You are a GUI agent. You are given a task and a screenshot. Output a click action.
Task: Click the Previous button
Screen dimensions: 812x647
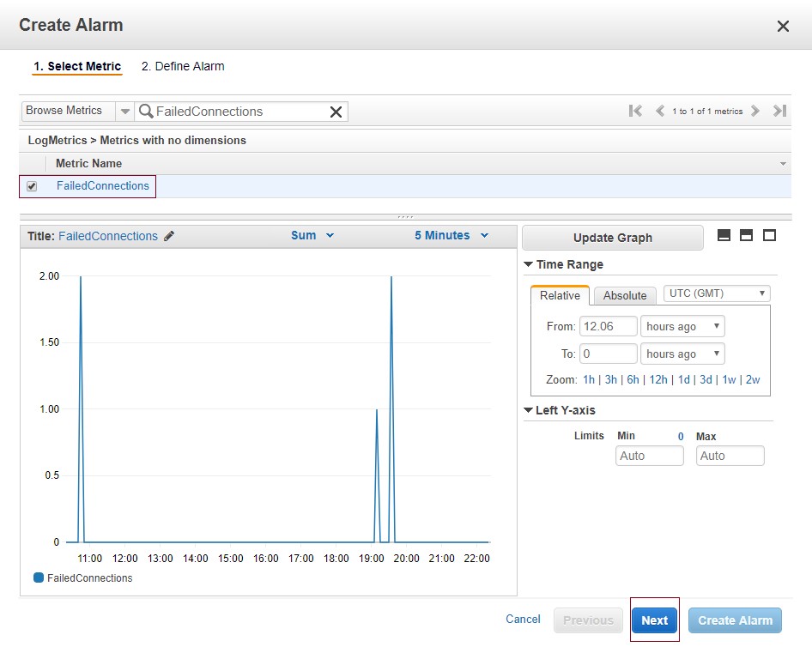(588, 620)
